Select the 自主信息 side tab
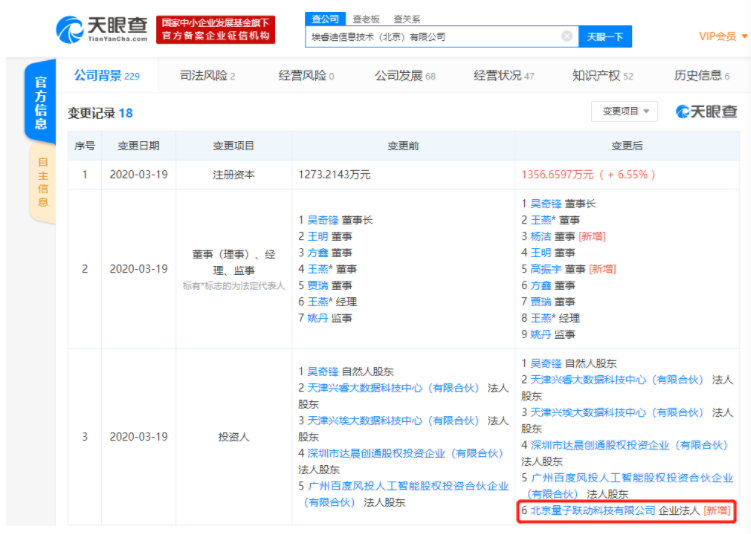Image resolution: width=751 pixels, height=534 pixels. pyautogui.click(x=42, y=179)
